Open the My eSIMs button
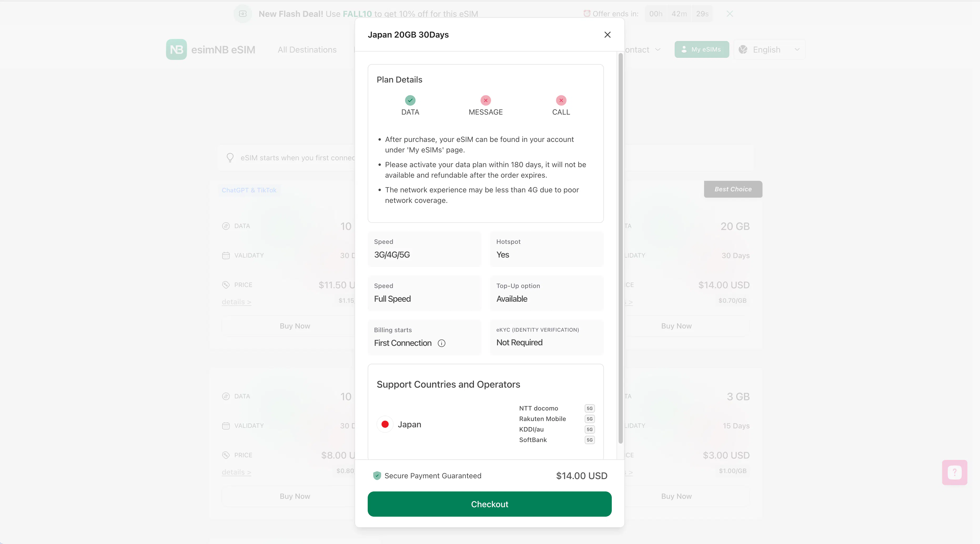 [701, 49]
